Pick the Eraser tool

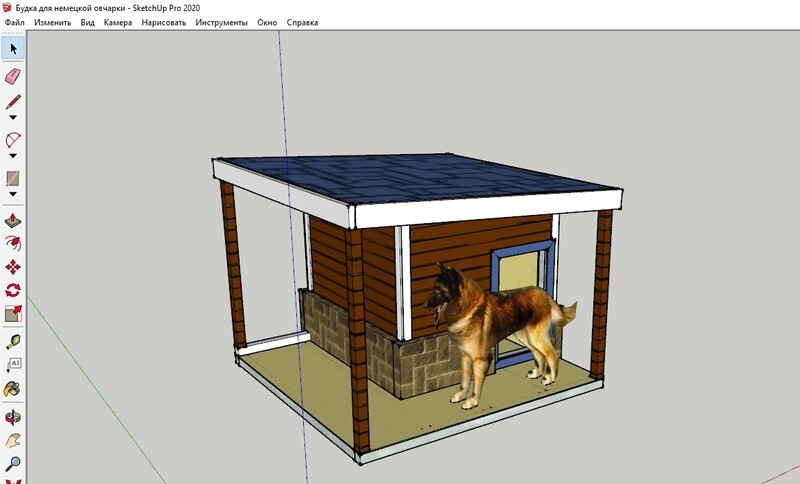pos(13,75)
